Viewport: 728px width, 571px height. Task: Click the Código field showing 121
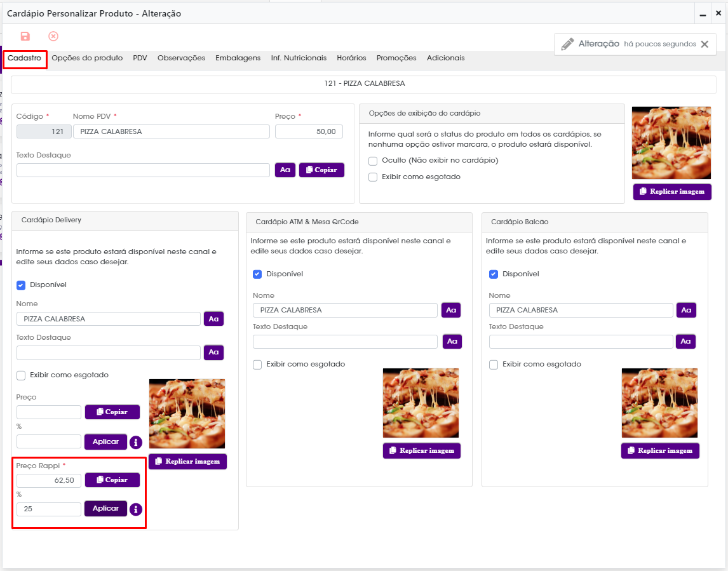tap(44, 132)
